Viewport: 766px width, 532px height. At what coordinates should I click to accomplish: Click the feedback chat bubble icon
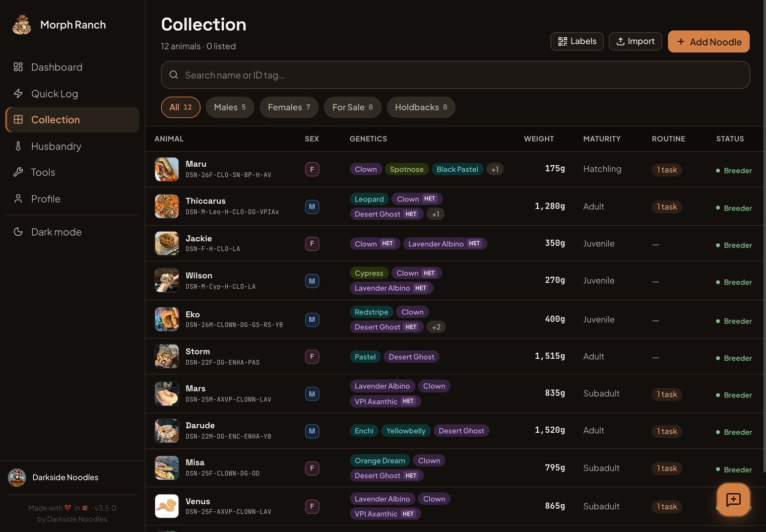pyautogui.click(x=733, y=499)
